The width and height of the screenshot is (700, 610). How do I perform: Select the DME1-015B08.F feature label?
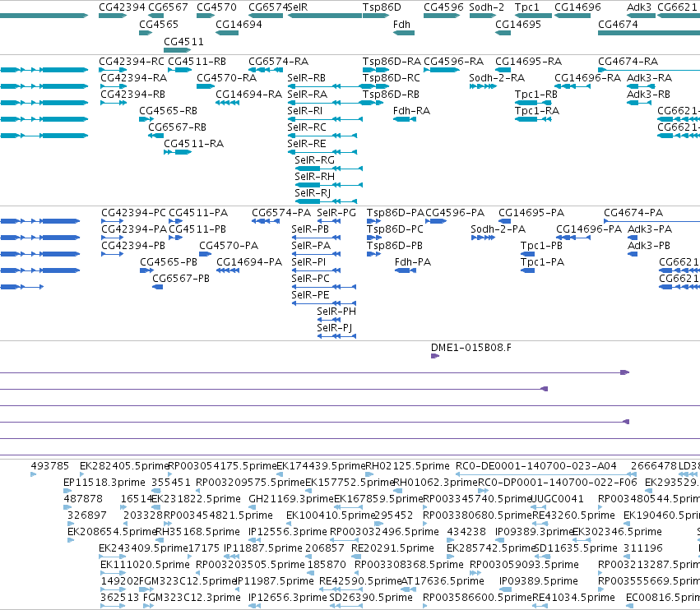coord(471,348)
